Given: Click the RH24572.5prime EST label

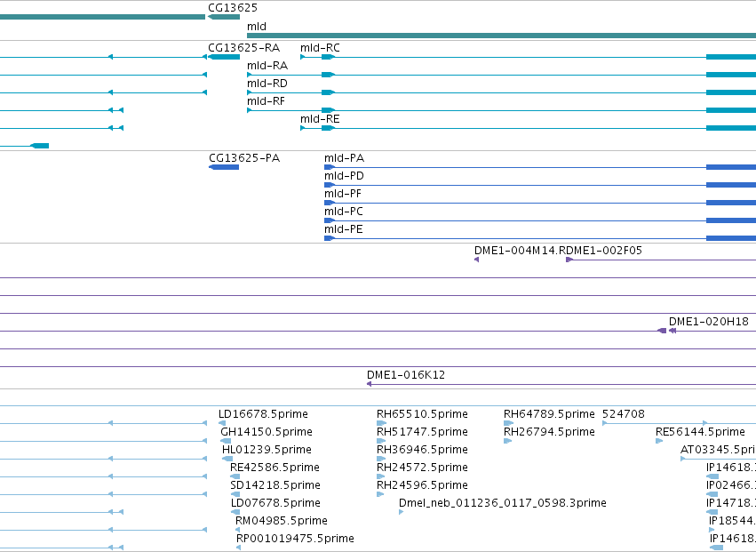Looking at the screenshot, I should point(422,468).
